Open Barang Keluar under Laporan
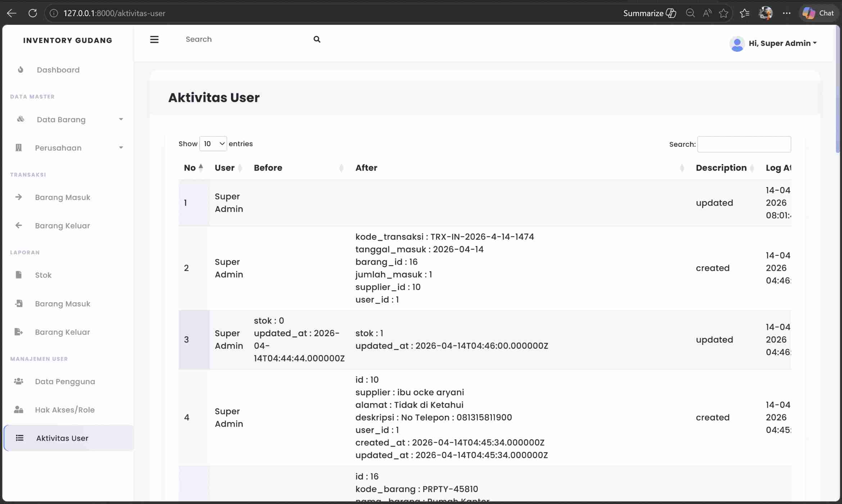The height and width of the screenshot is (504, 842). [x=63, y=332]
